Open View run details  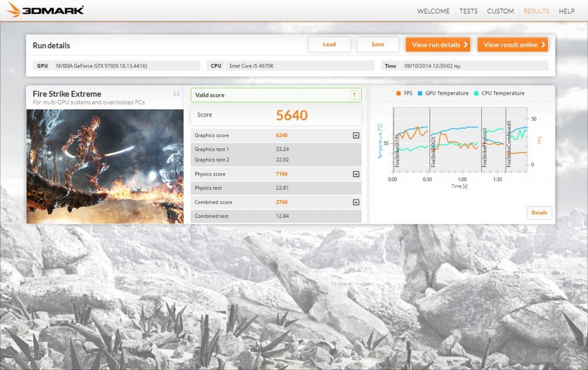click(x=438, y=45)
